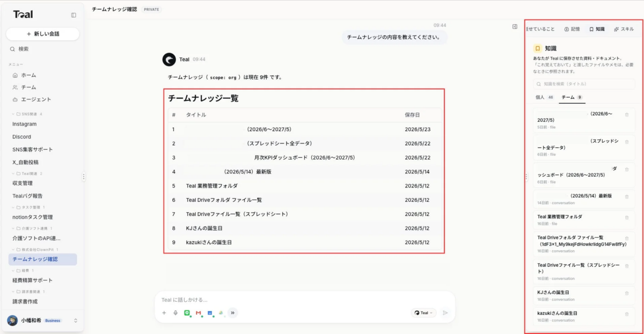Open the KJさんの誕生日 card in knowledge panel

[584, 295]
